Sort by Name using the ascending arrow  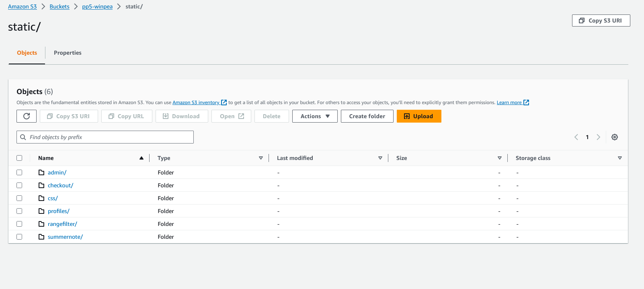pos(142,158)
